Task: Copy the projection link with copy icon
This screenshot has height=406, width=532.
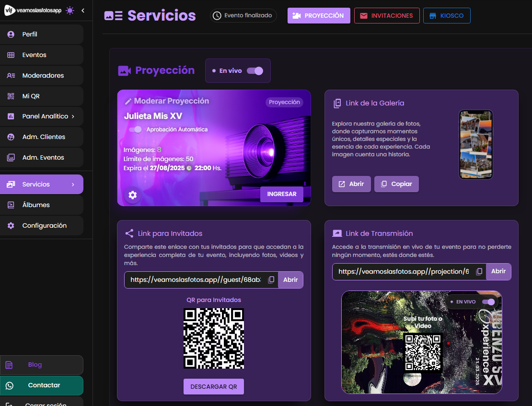Action: click(479, 272)
